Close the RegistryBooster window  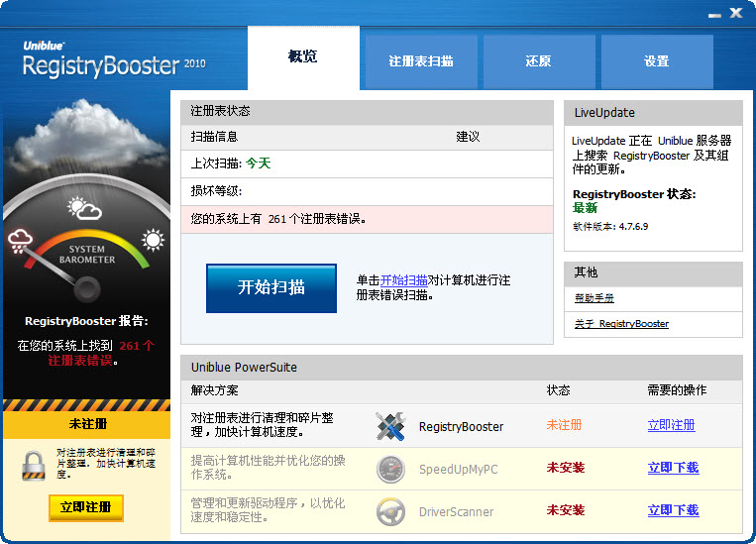[736, 13]
